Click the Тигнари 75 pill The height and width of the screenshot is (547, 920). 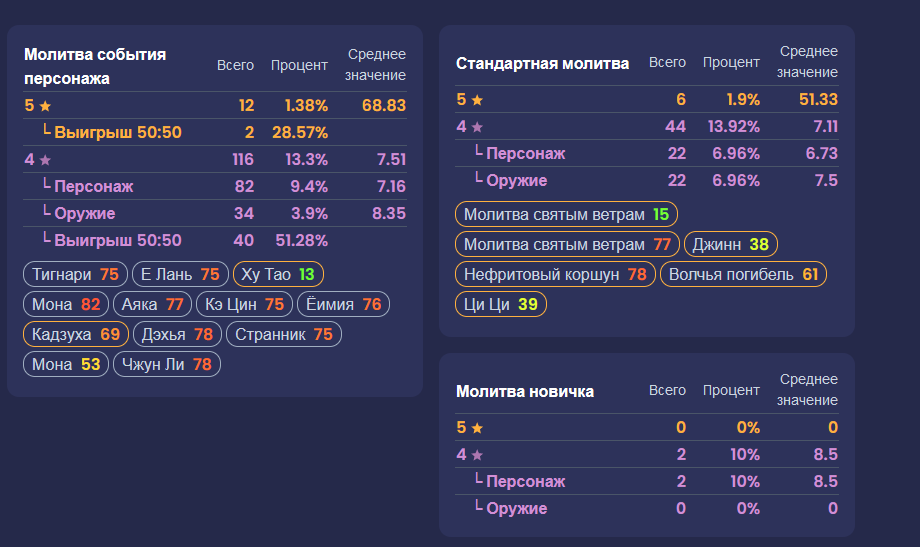tap(76, 274)
